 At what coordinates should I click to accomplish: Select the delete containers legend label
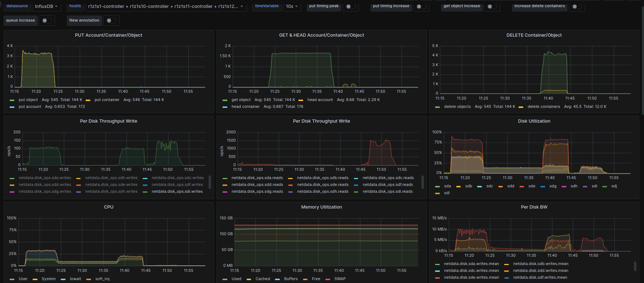pyautogui.click(x=543, y=107)
